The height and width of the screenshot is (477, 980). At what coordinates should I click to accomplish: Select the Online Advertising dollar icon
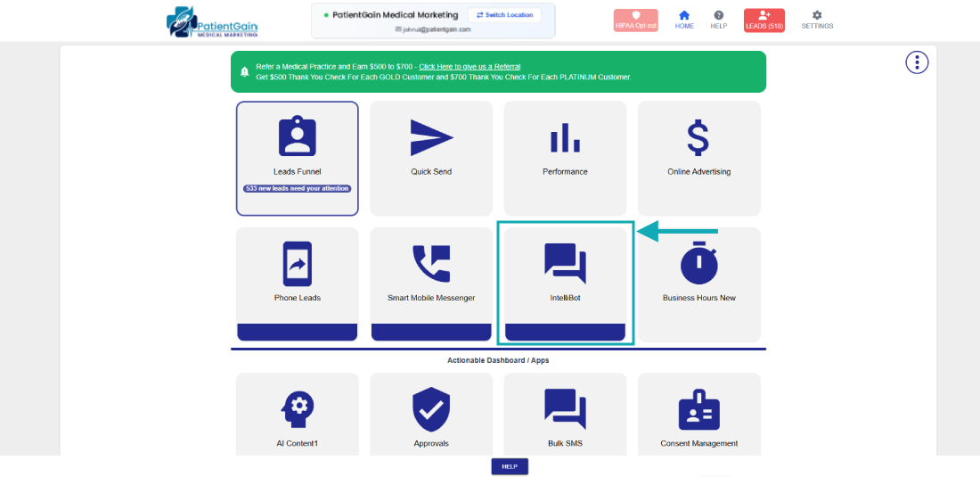point(698,136)
